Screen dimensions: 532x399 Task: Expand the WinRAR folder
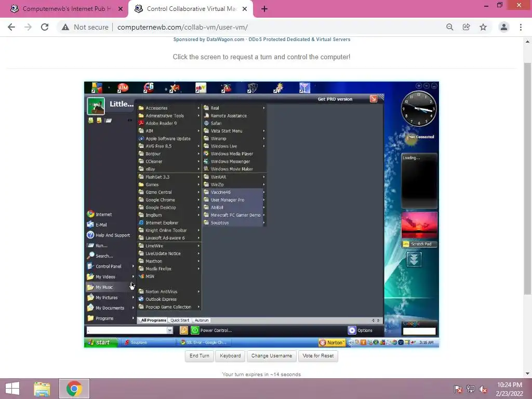point(234,177)
